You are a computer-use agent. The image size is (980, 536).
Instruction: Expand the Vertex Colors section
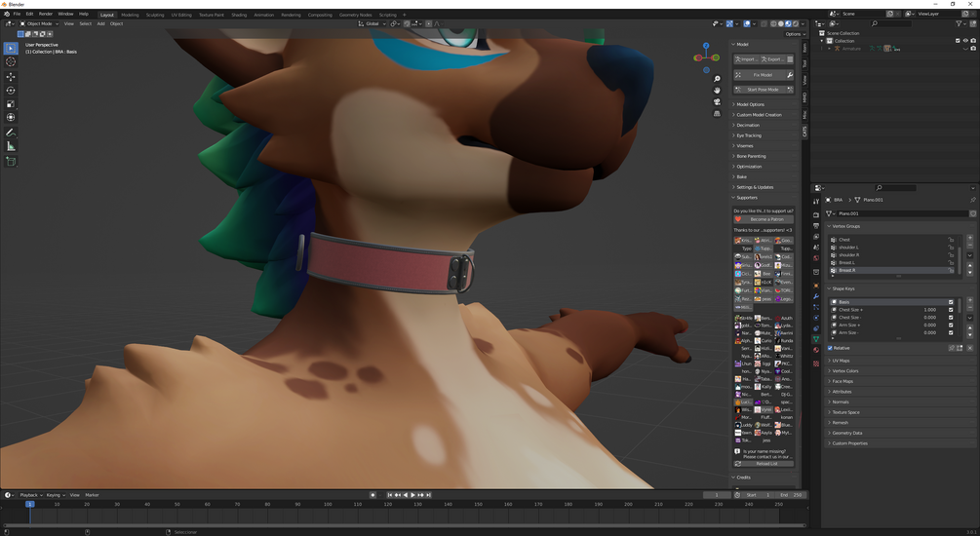845,371
